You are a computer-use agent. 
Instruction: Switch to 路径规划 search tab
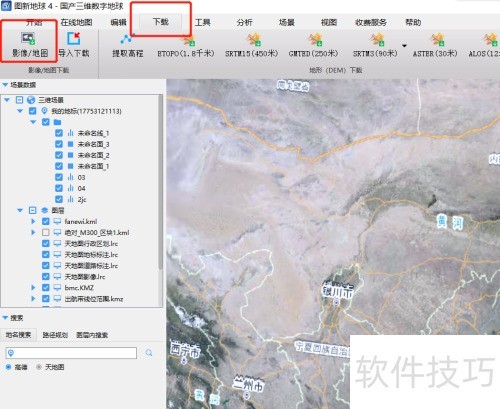click(55, 335)
